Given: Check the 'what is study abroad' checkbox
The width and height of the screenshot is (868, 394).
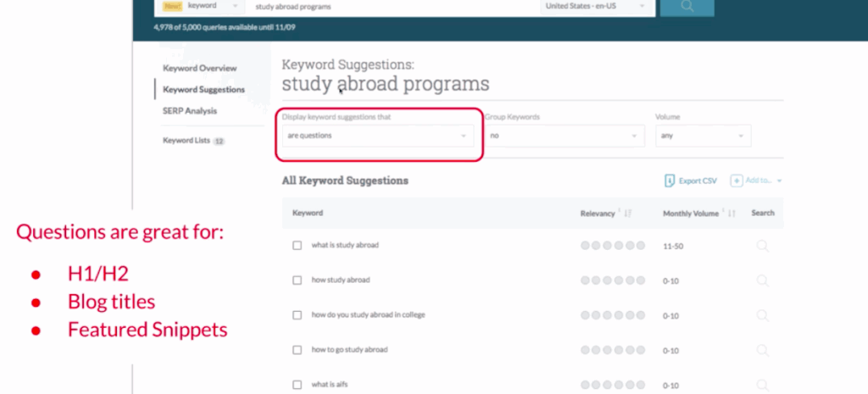Looking at the screenshot, I should pyautogui.click(x=297, y=246).
